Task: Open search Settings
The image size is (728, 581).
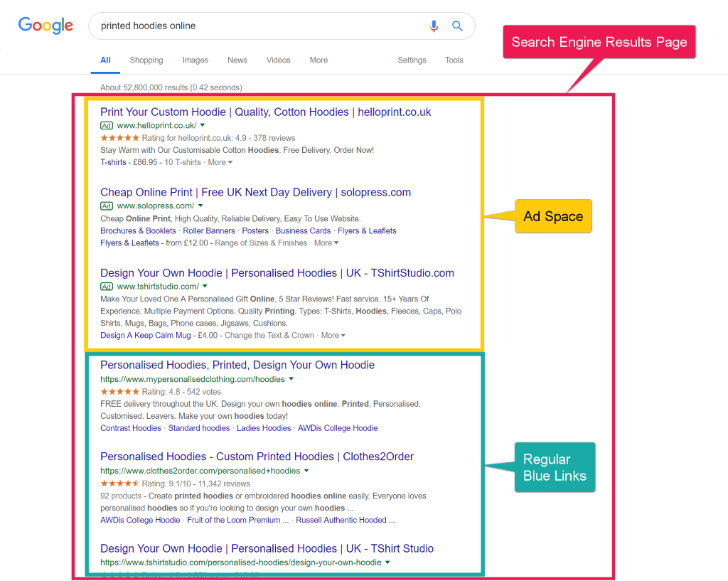Action: point(412,60)
